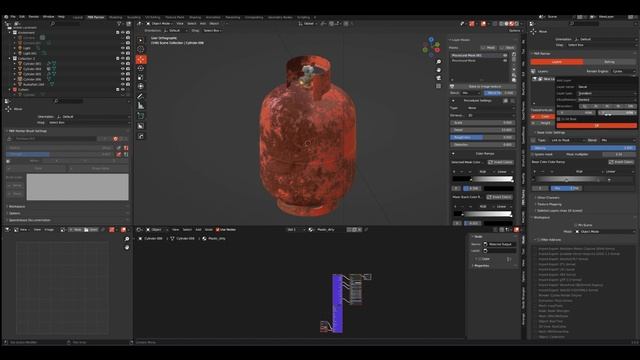Viewport: 640px width, 360px height.
Task: Click the add color stop plus icon on Selected Mask ramp
Action: point(454,172)
